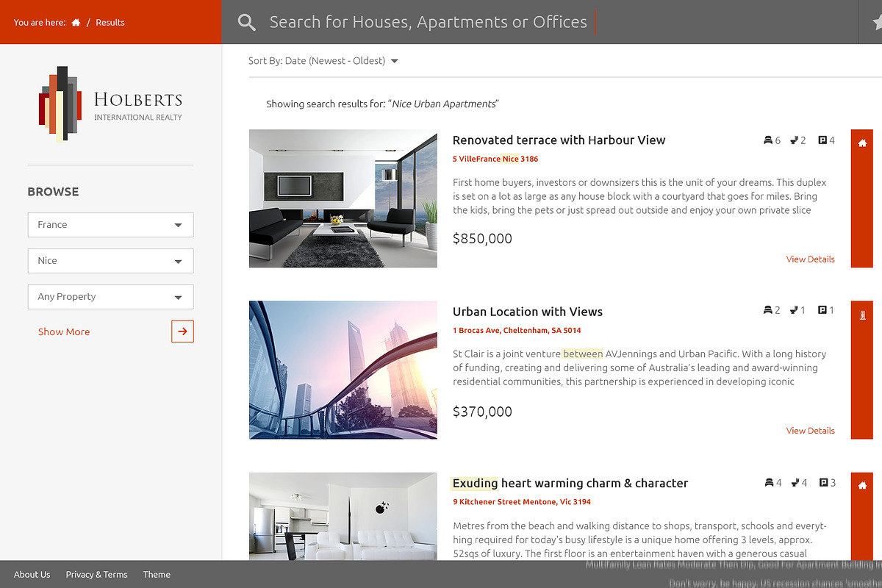The height and width of the screenshot is (588, 882).
Task: Click the star favorites icon in the header
Action: coord(878,23)
